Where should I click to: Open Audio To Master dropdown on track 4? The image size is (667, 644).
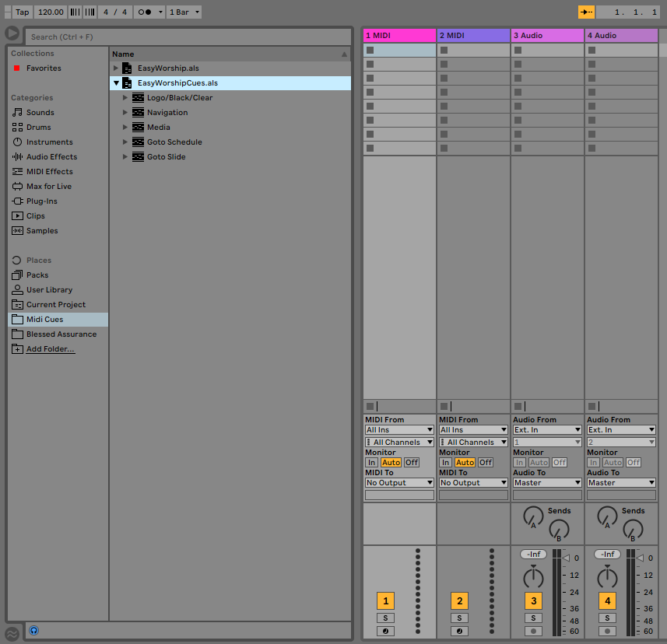622,483
